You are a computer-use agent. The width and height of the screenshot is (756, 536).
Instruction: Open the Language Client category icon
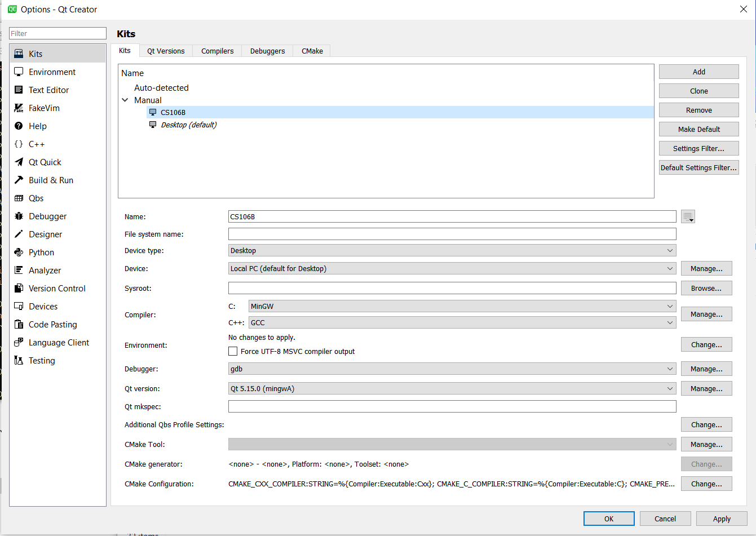[19, 343]
